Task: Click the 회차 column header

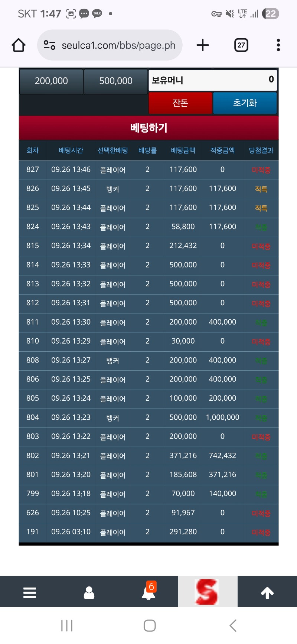Action: [33, 150]
